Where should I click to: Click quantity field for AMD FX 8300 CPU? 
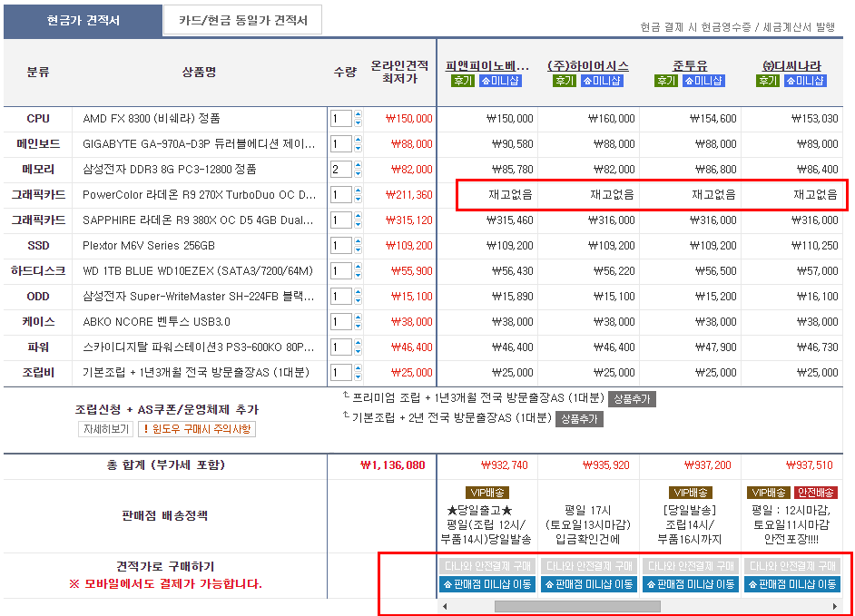(x=340, y=118)
